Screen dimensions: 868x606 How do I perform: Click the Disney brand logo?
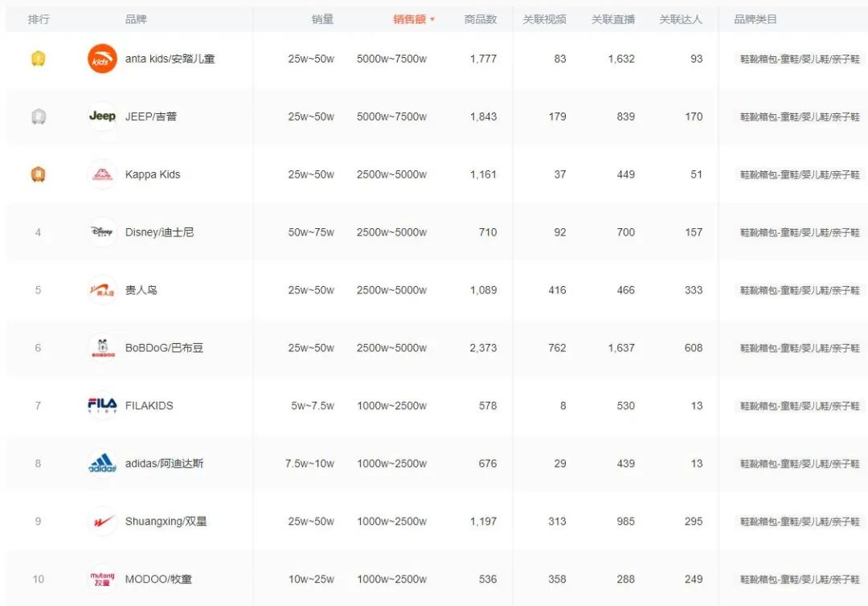click(x=102, y=232)
